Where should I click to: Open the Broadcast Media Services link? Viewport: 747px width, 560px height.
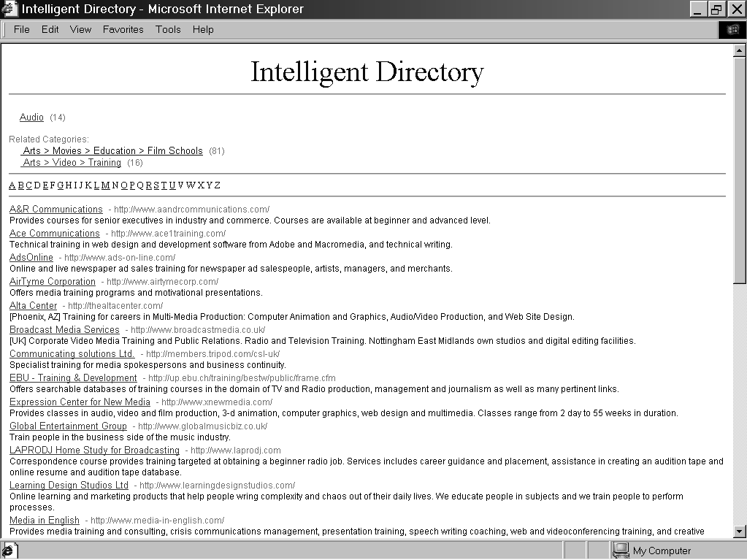point(64,330)
